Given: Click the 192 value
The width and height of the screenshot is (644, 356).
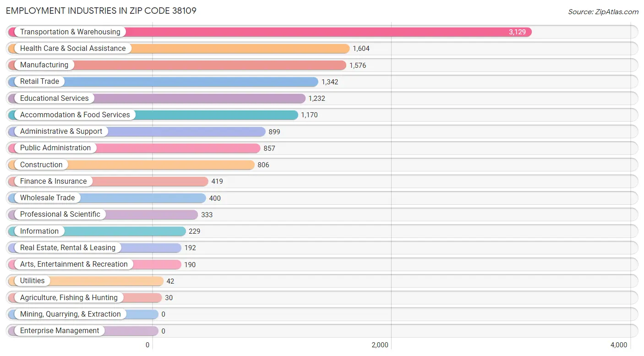Looking at the screenshot, I should click(x=190, y=248).
